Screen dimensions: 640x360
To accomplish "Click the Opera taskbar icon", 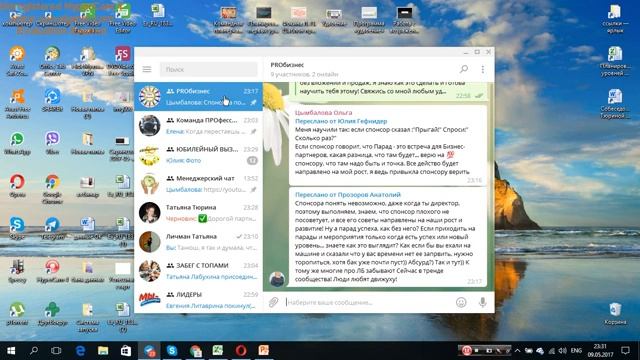I will [241, 351].
